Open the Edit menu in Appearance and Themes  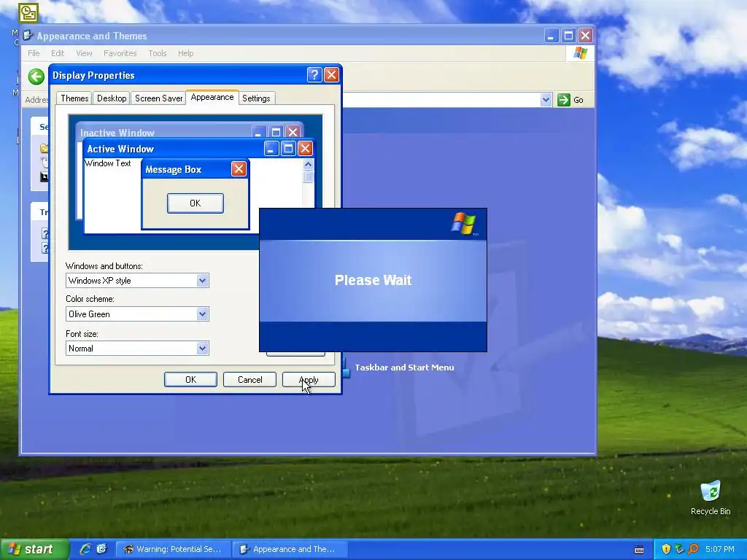58,53
